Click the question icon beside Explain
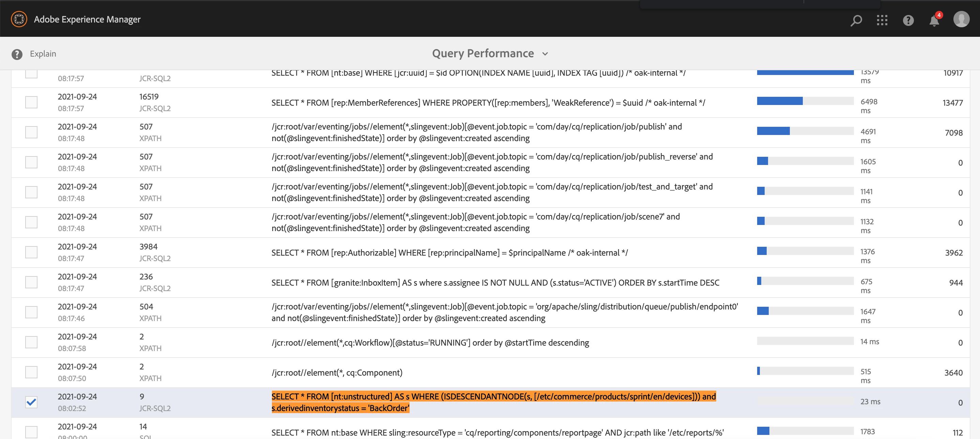980x439 pixels. [17, 54]
